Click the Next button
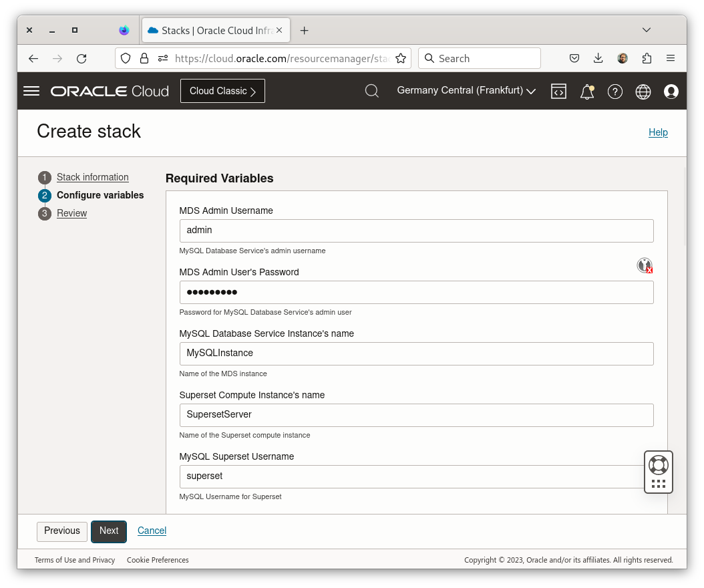Image resolution: width=704 pixels, height=588 pixels. [x=108, y=531]
